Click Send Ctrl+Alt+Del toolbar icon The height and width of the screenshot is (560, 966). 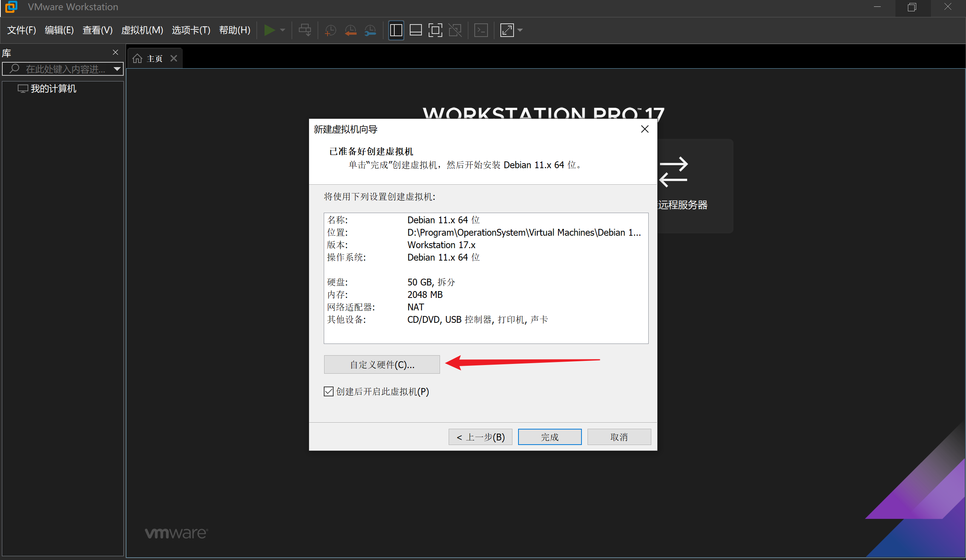[305, 30]
